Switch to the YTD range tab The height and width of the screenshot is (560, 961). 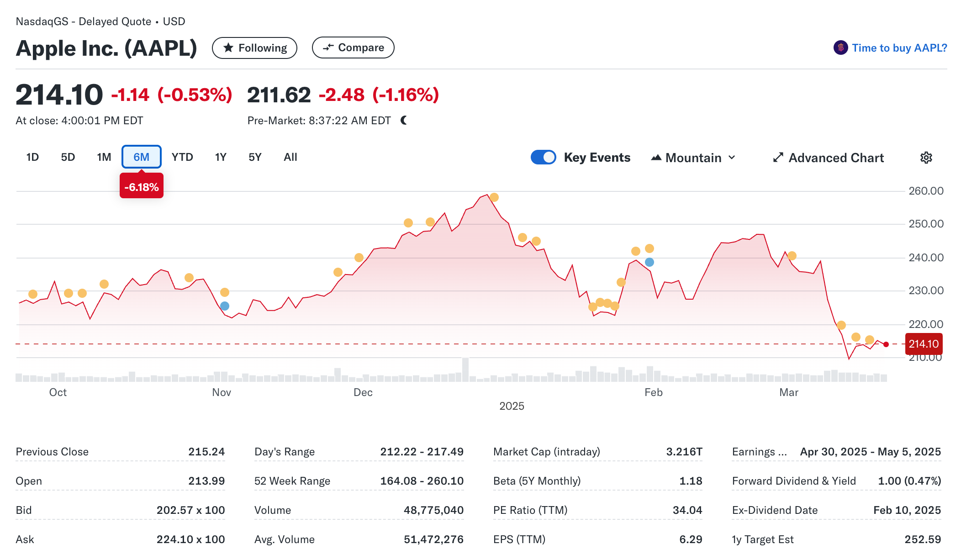[182, 157]
